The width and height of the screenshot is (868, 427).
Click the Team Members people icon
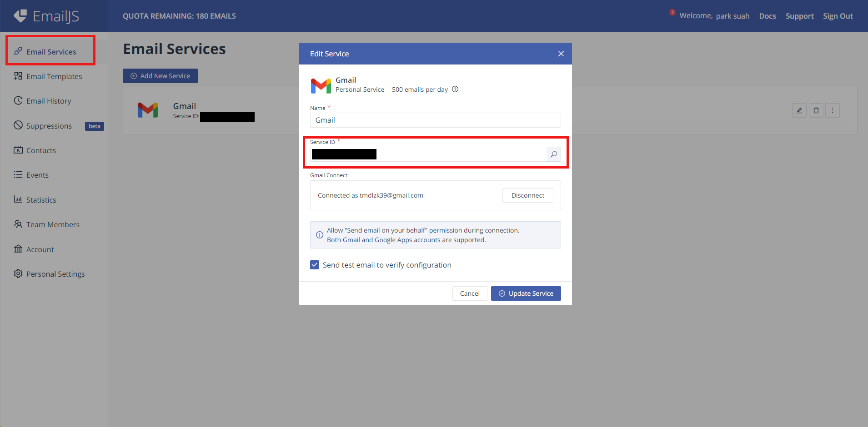click(x=18, y=224)
